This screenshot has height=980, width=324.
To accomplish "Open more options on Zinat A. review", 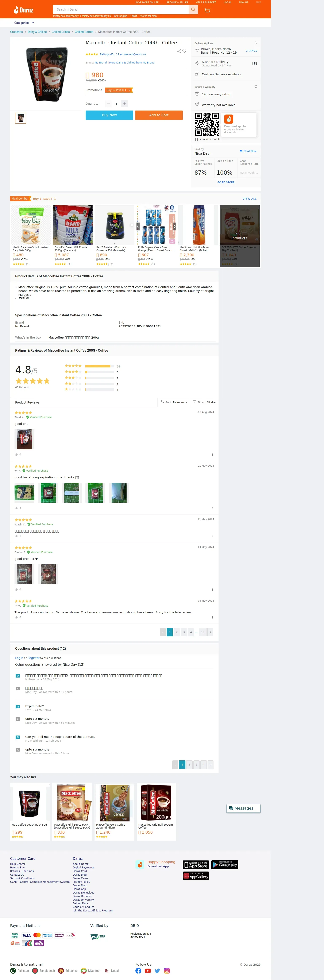I will (212, 455).
